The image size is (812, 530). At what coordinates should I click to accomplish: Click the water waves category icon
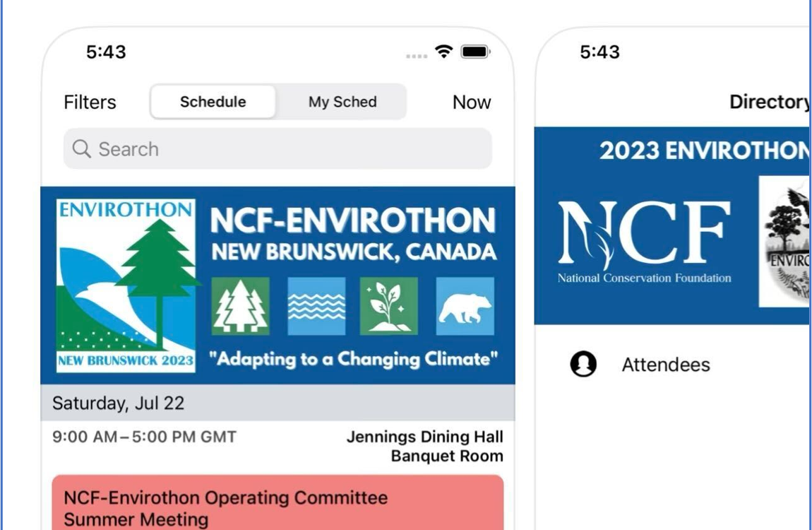[x=316, y=306]
